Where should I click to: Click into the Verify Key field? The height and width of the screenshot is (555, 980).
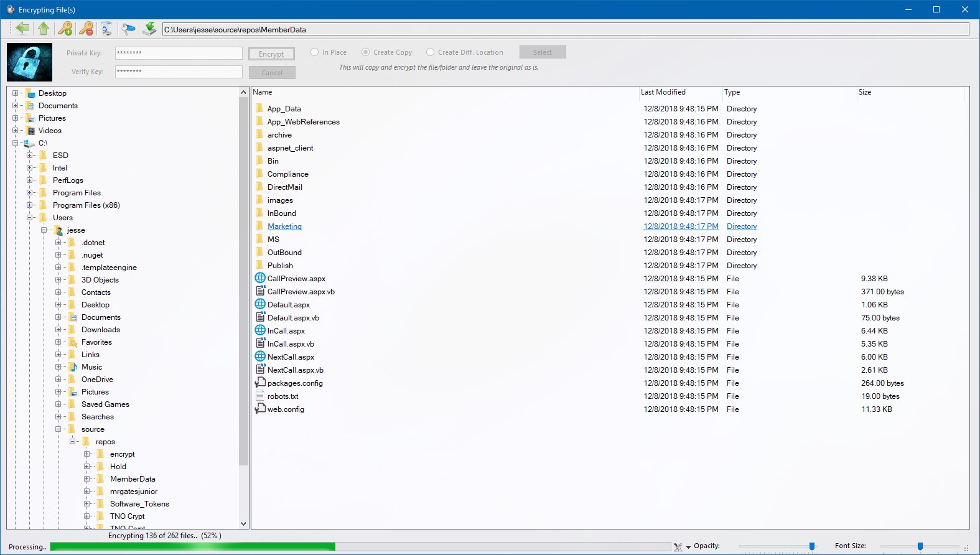[x=179, y=72]
